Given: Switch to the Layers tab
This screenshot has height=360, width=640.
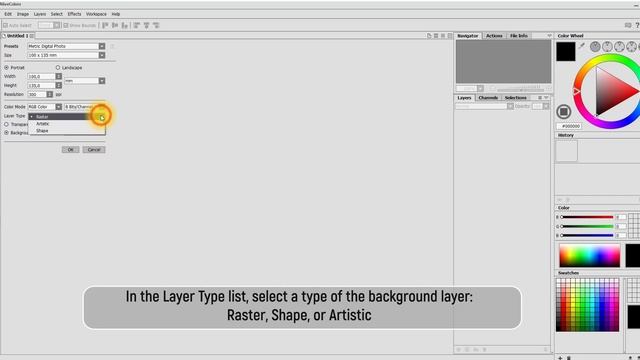Looking at the screenshot, I should (x=464, y=98).
